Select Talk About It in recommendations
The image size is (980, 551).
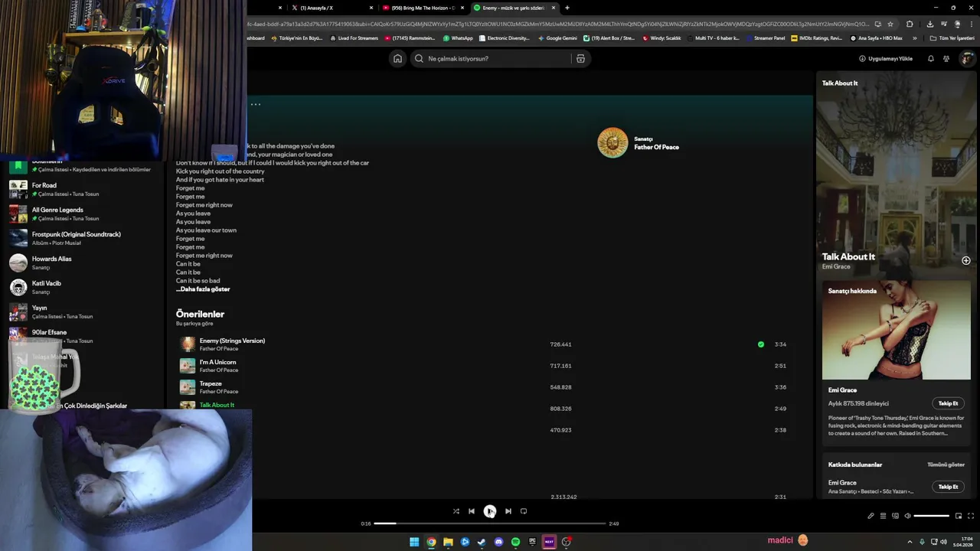tap(217, 405)
